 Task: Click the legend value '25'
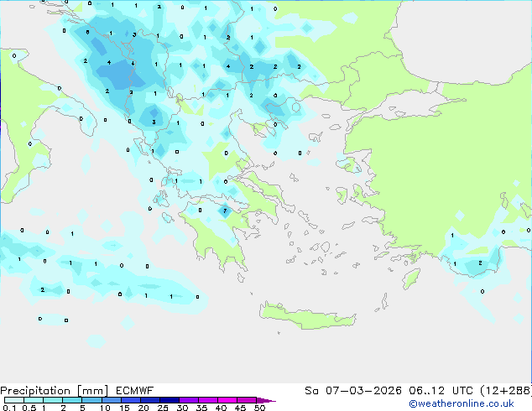pyautogui.click(x=163, y=408)
